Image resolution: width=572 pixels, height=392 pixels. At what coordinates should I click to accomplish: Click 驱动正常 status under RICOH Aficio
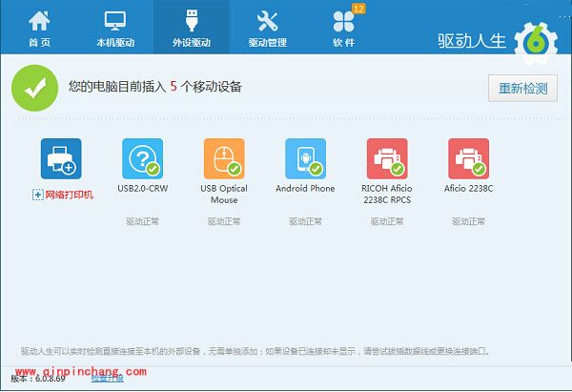[387, 221]
